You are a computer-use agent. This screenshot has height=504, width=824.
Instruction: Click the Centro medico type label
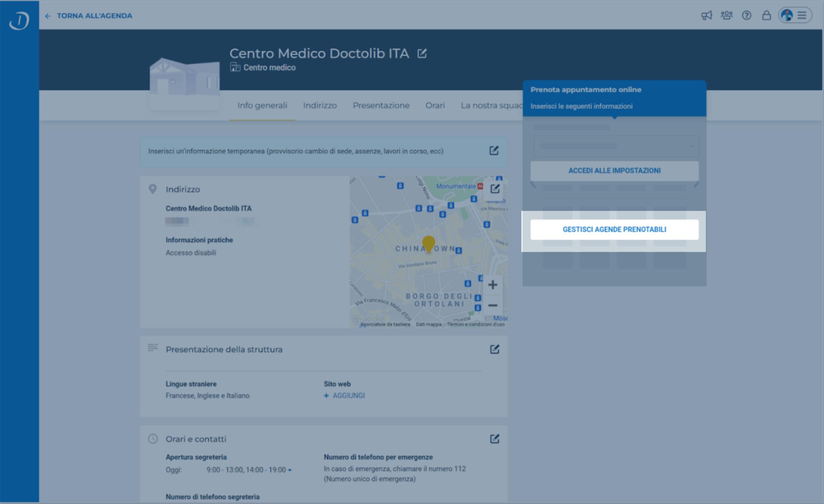269,68
